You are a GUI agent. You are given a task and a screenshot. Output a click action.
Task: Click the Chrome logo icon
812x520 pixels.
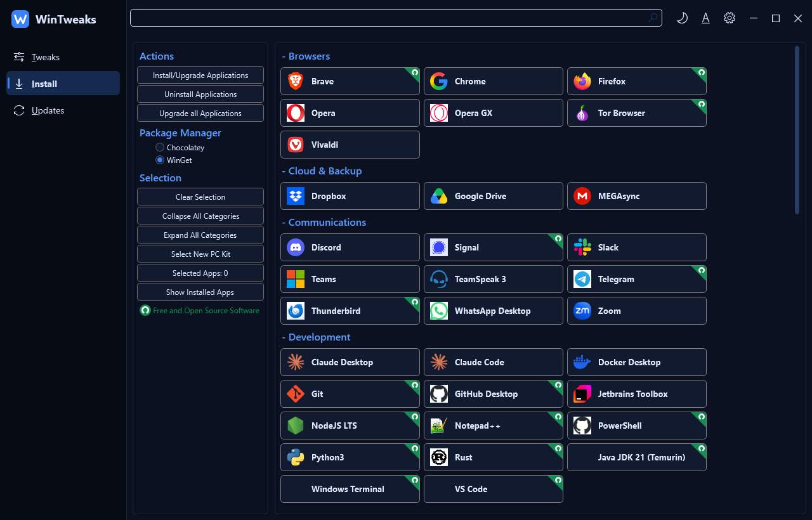[x=439, y=81]
